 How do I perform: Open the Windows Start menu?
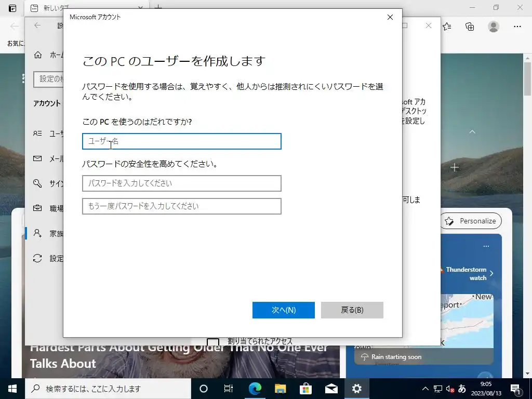pos(12,389)
